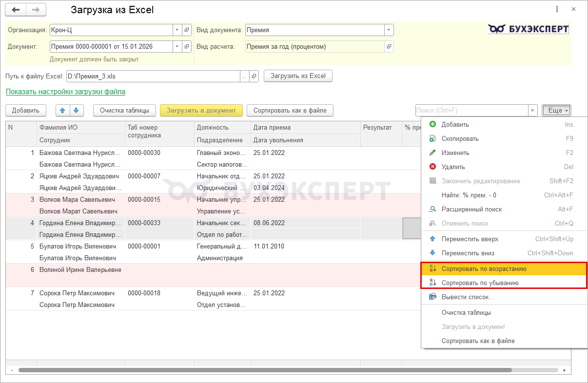Click the back navigation arrow
The height and width of the screenshot is (383, 588).
[16, 10]
